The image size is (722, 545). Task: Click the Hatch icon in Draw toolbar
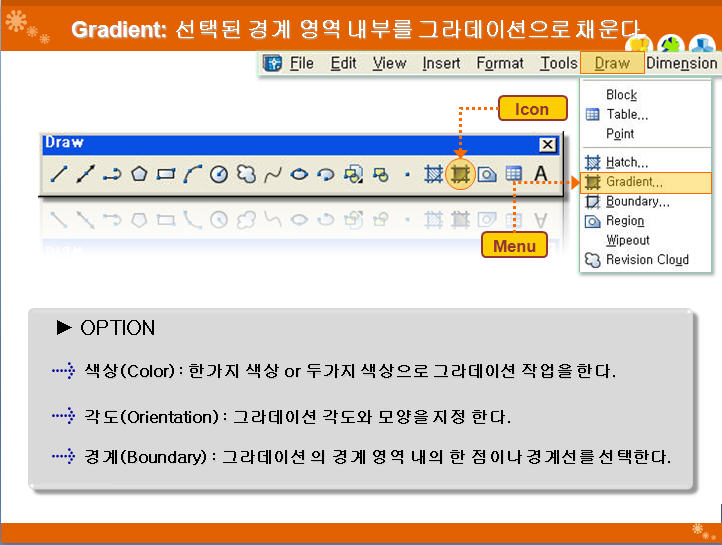[433, 174]
